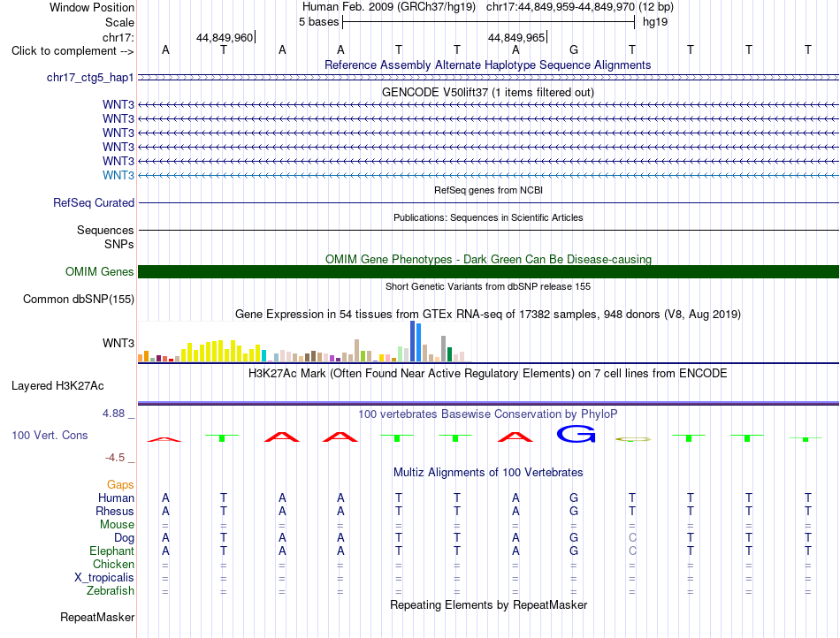Image resolution: width=840 pixels, height=638 pixels.
Task: Select the chr17_ctg5_hap1 track label
Action: click(90, 78)
